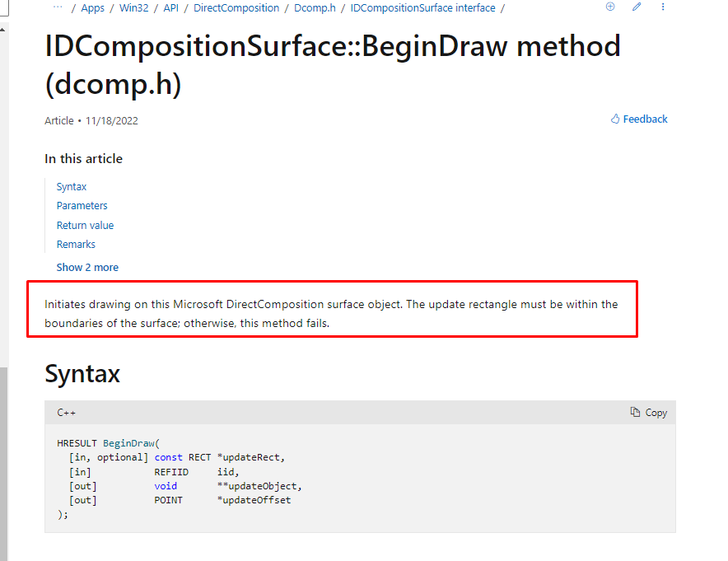The width and height of the screenshot is (728, 561).
Task: Click the copy icon in the code block
Action: [635, 412]
